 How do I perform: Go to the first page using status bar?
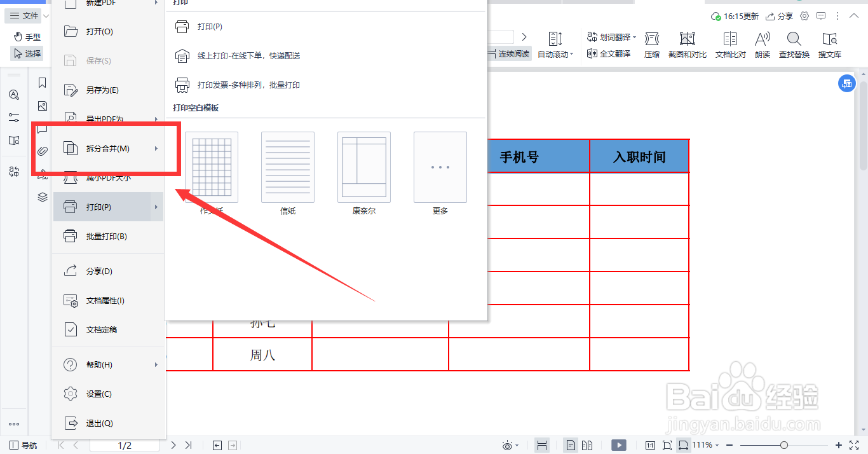pos(61,446)
